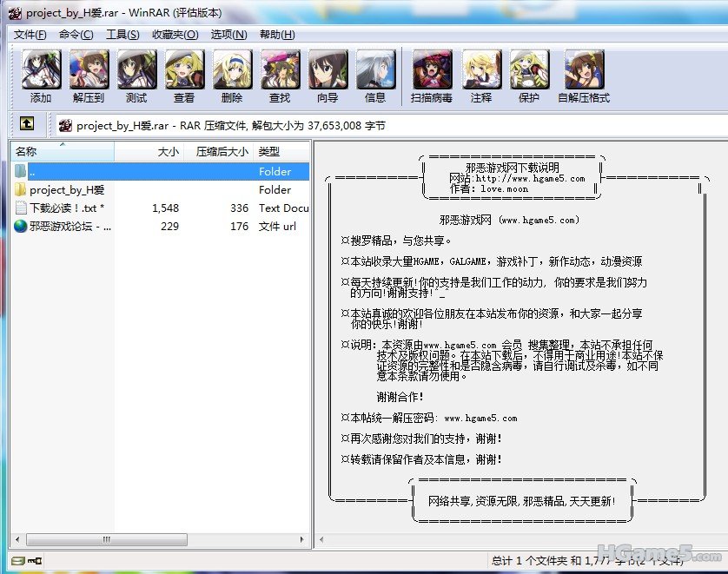Click the WinRAR title bar app icon

pyautogui.click(x=15, y=13)
